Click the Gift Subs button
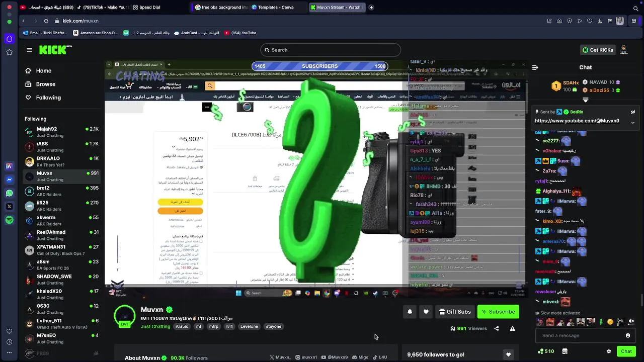Screen dimensions: 644x362 coord(455,312)
